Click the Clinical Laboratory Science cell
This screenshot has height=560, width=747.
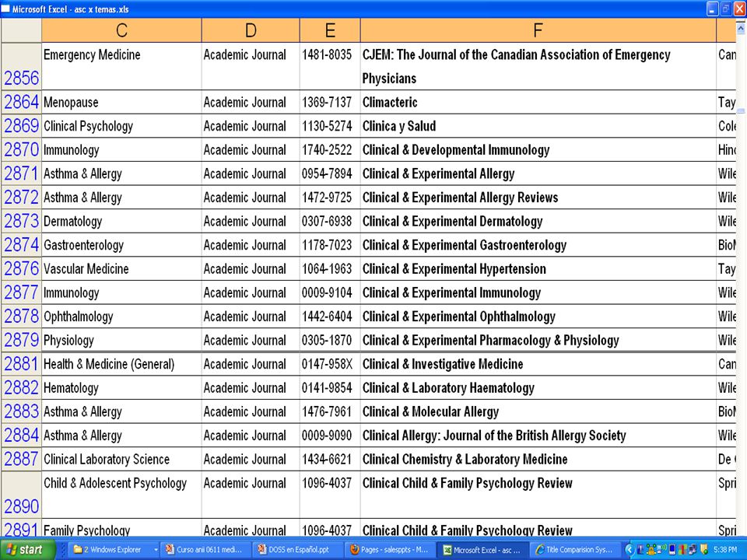121,459
